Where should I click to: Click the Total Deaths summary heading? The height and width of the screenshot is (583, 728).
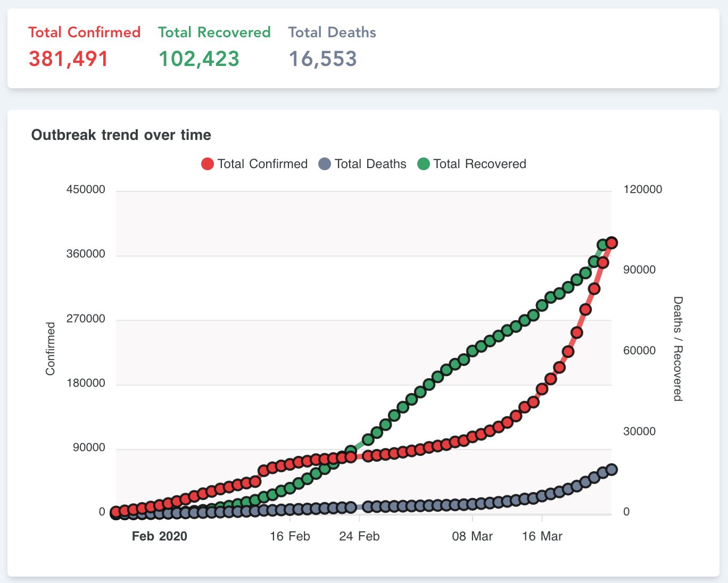pos(332,32)
